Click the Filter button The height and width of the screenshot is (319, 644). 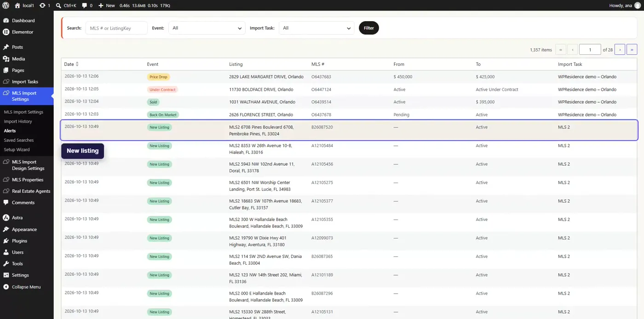[x=369, y=28]
